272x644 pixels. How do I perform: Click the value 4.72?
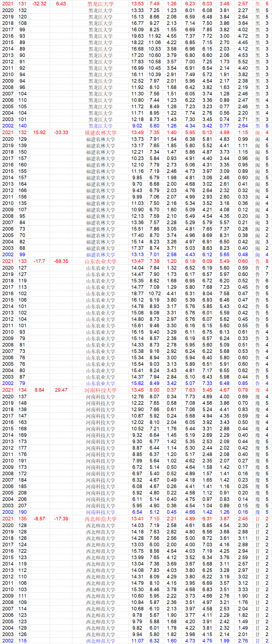(243, 36)
